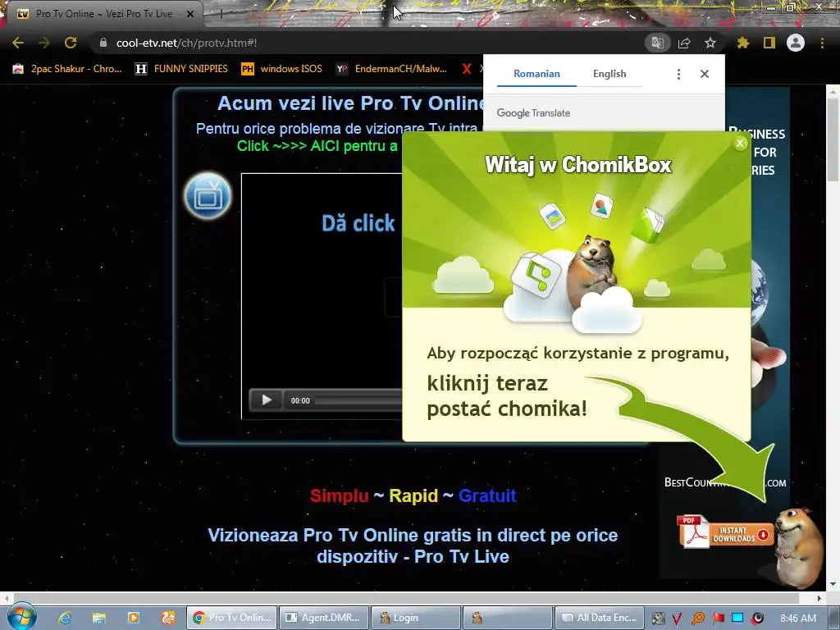Click the share page icon in address bar
The width and height of the screenshot is (840, 630).
(x=684, y=43)
